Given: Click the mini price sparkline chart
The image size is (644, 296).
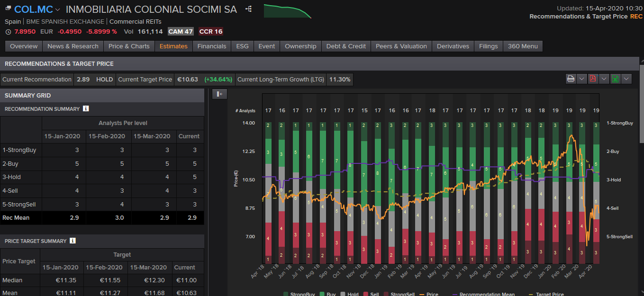Looking at the screenshot, I should tap(287, 11).
